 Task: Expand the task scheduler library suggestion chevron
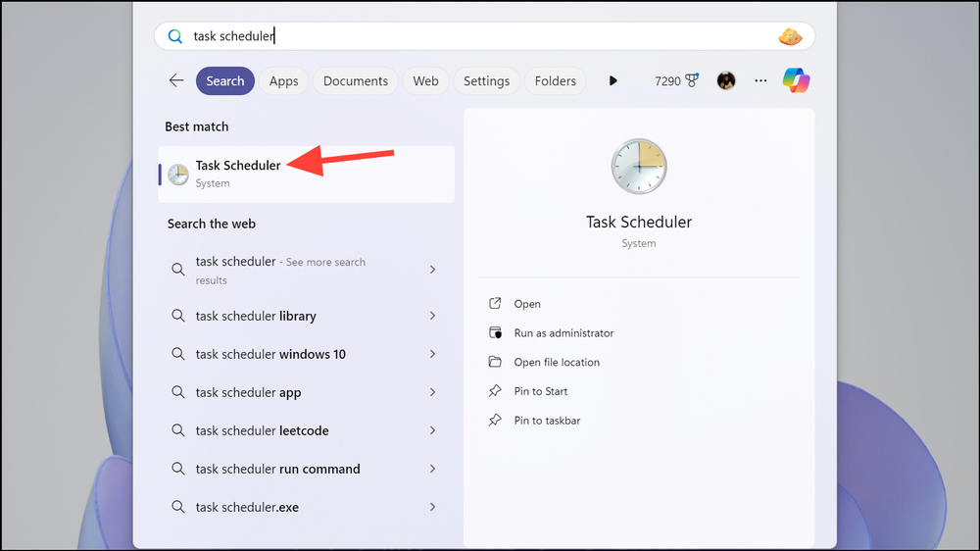tap(432, 316)
